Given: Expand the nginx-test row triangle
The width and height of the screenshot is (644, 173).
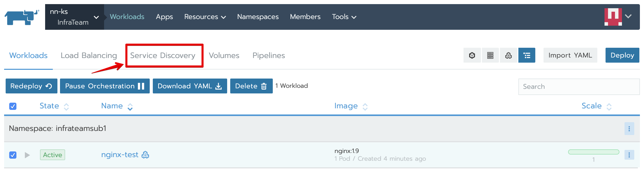Looking at the screenshot, I should pyautogui.click(x=27, y=155).
